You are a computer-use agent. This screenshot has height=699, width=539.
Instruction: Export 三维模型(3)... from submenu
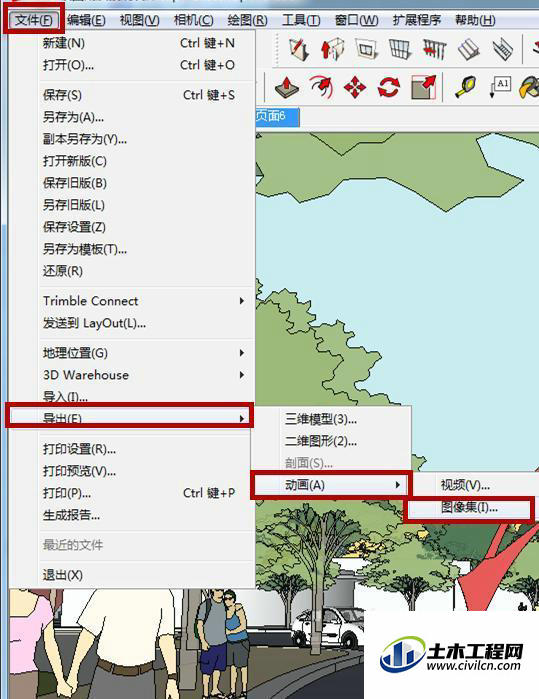[331, 419]
